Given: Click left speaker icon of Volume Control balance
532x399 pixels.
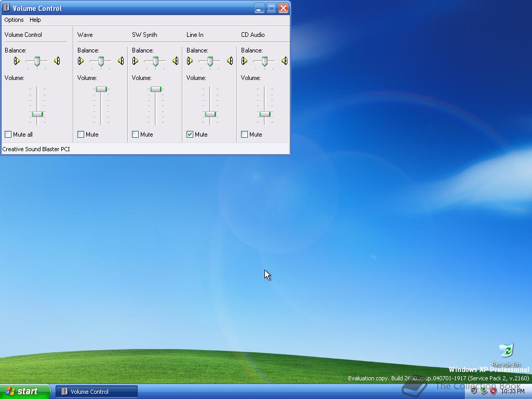Looking at the screenshot, I should click(17, 61).
